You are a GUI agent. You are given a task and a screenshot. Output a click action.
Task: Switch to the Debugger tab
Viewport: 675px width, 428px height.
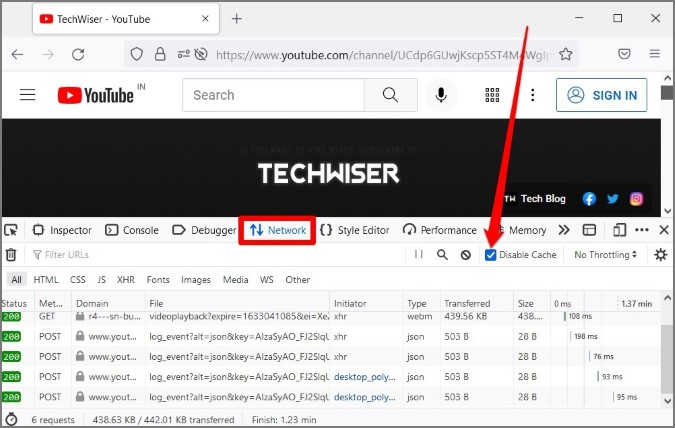tap(204, 230)
